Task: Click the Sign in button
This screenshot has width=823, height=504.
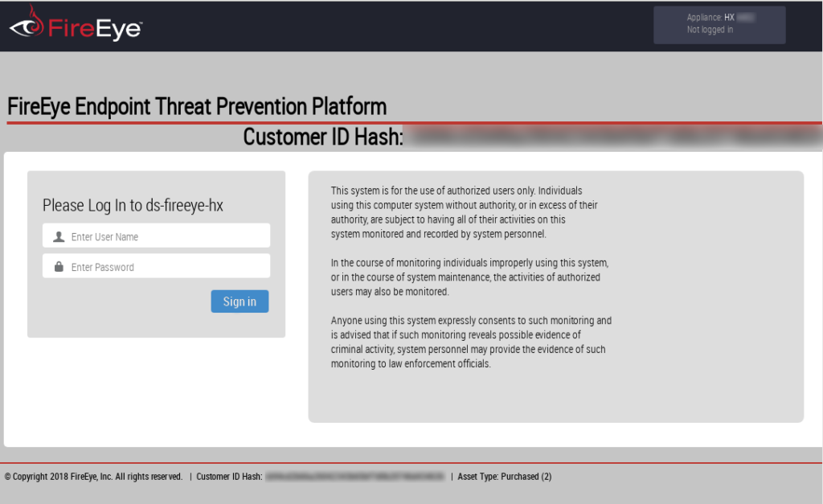Action: click(x=240, y=301)
